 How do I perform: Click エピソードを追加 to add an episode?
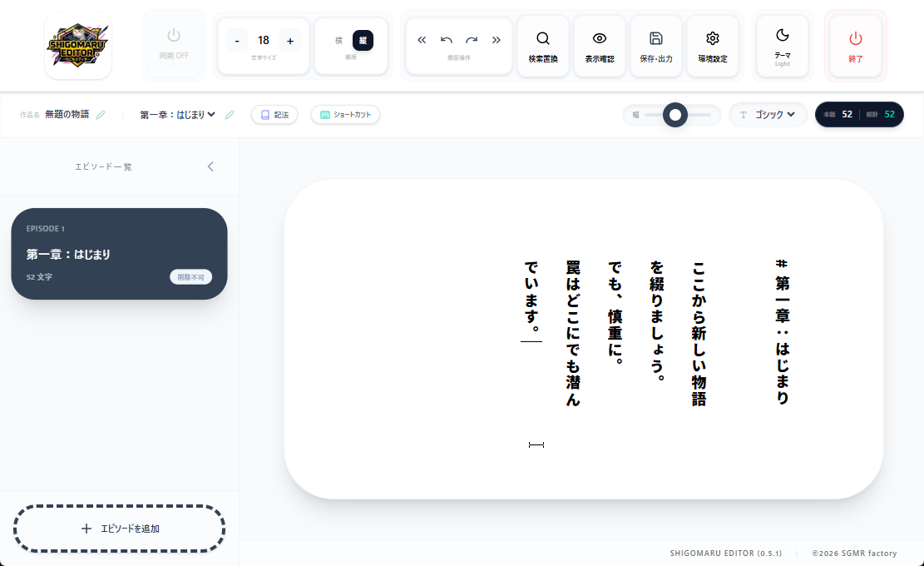pos(119,528)
